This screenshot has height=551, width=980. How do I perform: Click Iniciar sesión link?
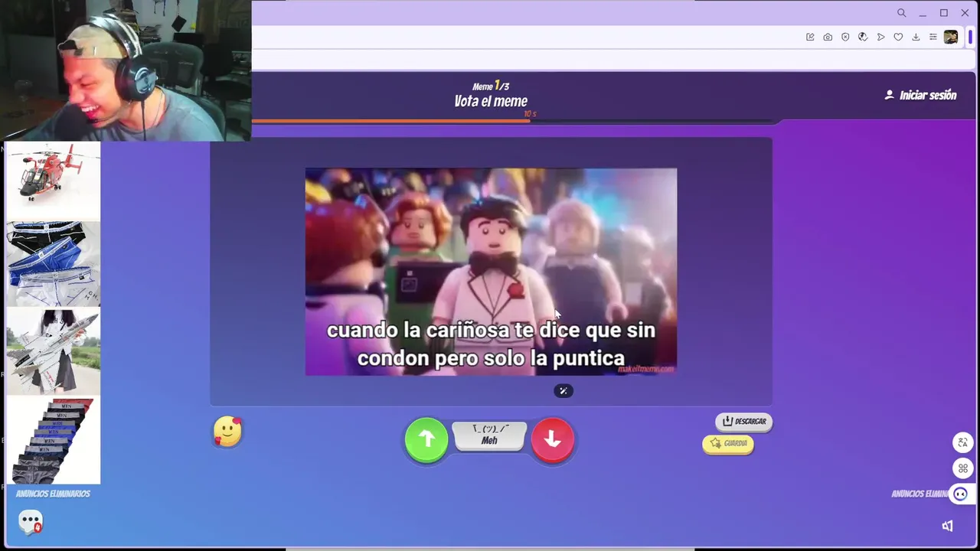[x=920, y=96]
